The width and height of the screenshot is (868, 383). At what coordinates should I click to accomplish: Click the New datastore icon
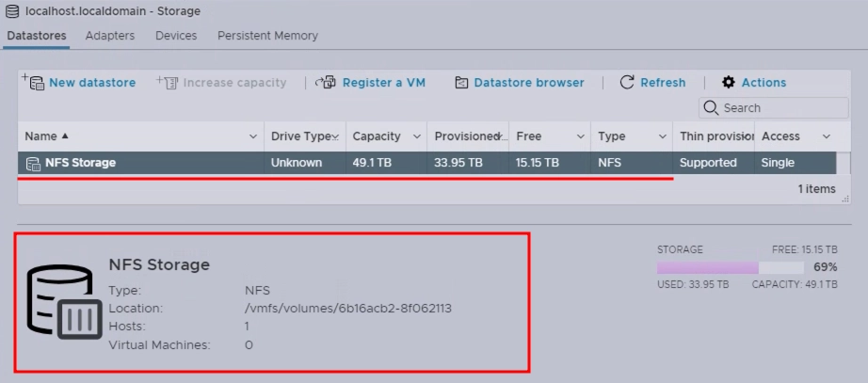point(34,83)
